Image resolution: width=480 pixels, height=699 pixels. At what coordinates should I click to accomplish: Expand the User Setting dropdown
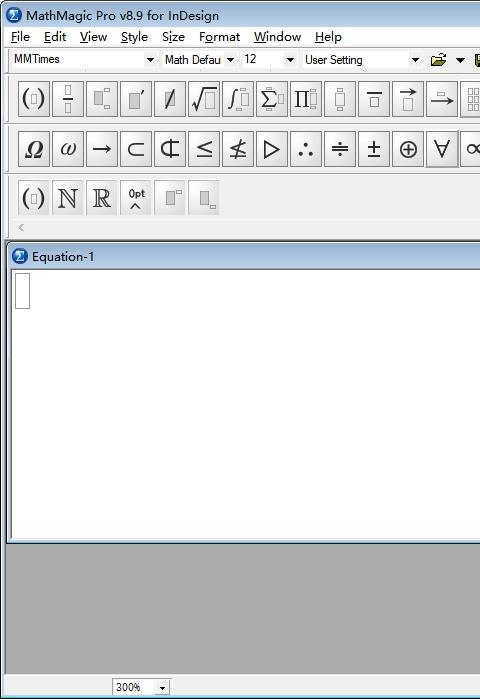(415, 60)
